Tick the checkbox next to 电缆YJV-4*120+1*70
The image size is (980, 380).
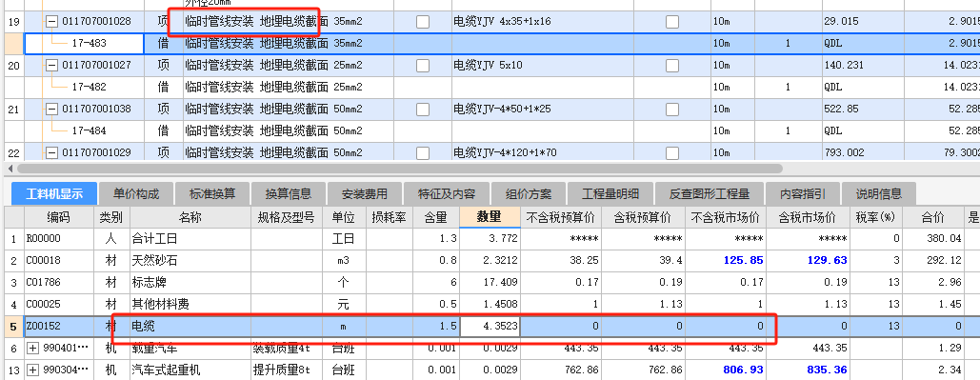pos(423,152)
